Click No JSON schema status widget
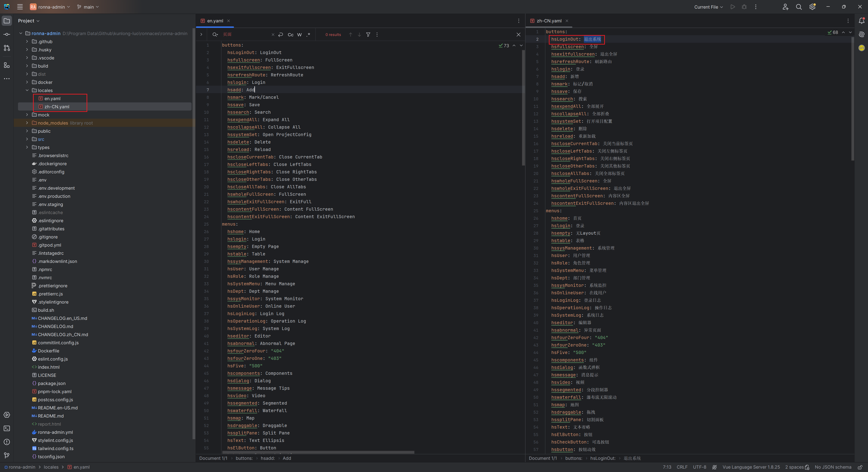 click(x=833, y=467)
